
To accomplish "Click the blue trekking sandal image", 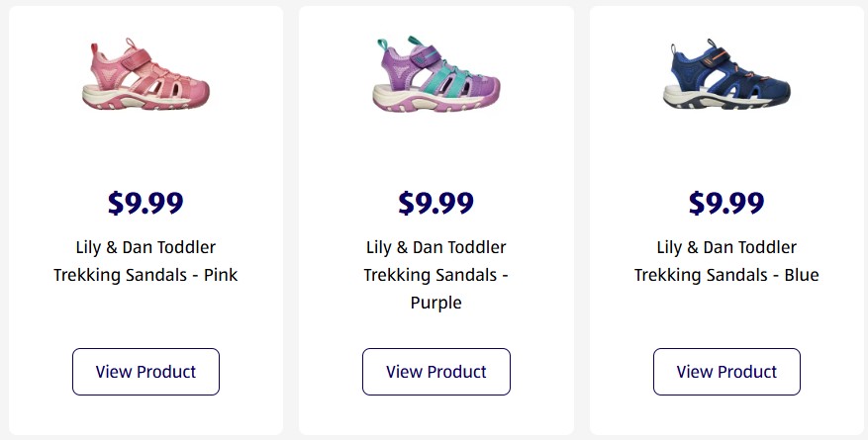I will tap(726, 75).
